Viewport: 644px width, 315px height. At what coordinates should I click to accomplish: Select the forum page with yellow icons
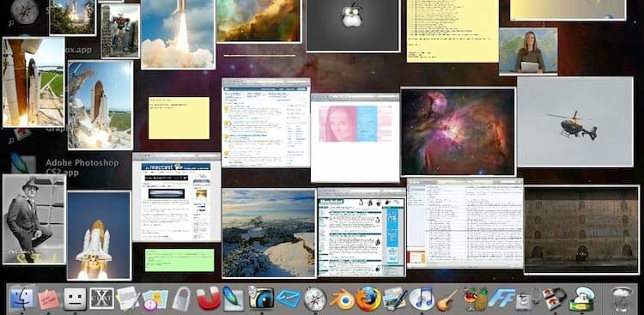(266, 123)
